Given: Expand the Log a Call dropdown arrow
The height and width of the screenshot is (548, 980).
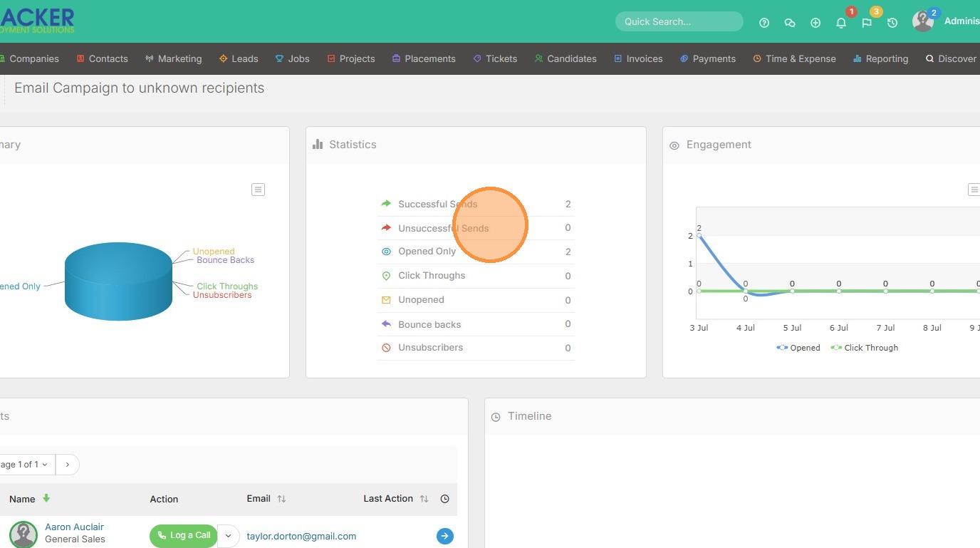Looking at the screenshot, I should [x=229, y=536].
